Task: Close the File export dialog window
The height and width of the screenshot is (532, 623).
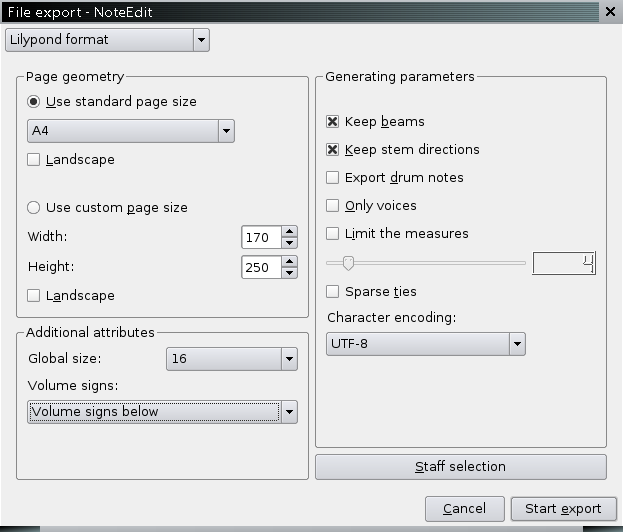Action: (x=610, y=12)
